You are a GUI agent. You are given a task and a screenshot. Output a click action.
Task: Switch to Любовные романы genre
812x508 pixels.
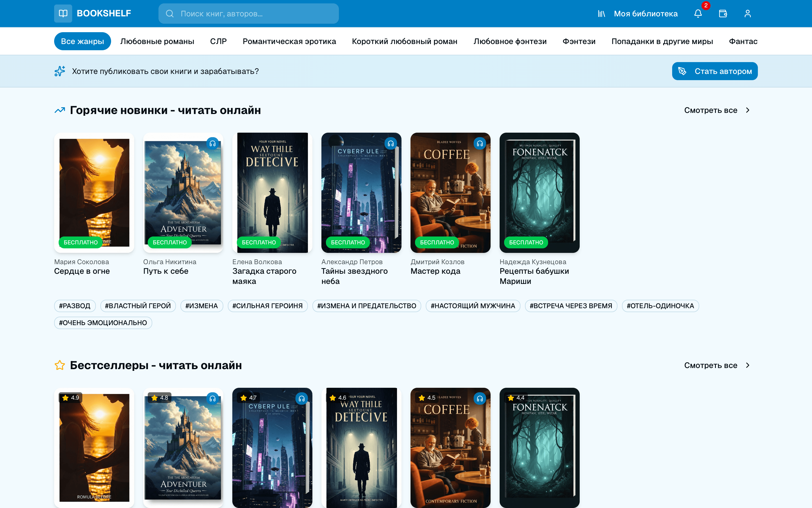point(157,41)
